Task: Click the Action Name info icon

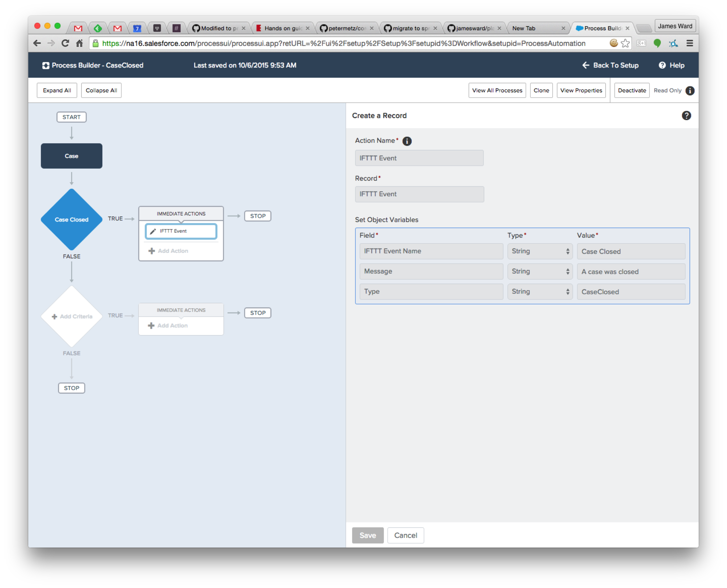Action: pos(407,141)
